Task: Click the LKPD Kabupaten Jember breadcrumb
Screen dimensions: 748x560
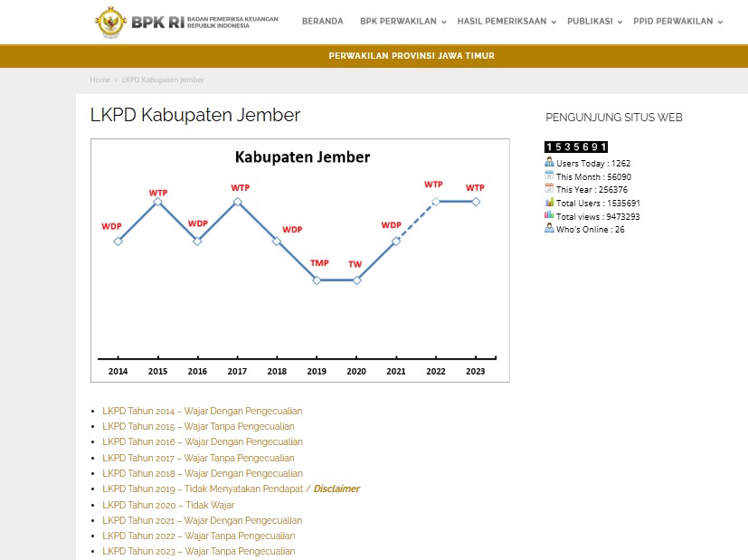Action: (163, 80)
